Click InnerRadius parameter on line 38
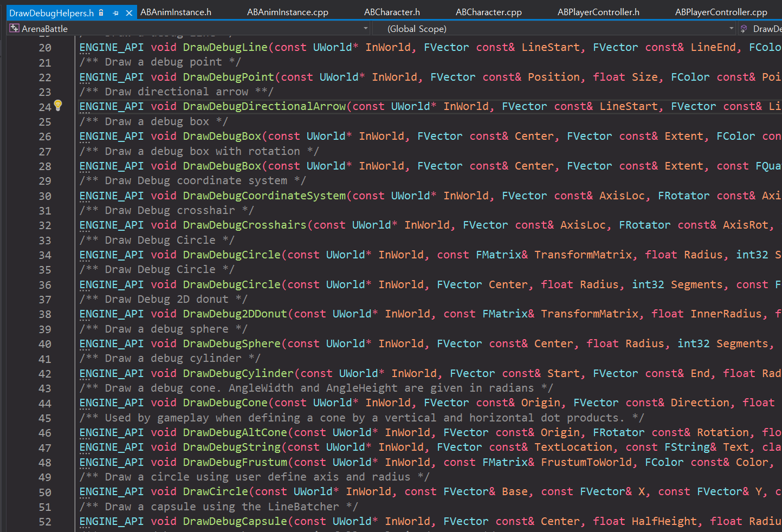 pyautogui.click(x=726, y=314)
